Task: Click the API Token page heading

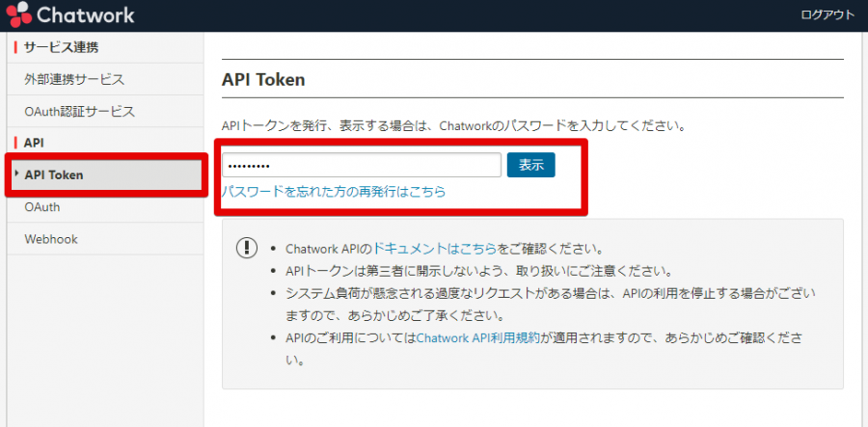Action: [263, 80]
